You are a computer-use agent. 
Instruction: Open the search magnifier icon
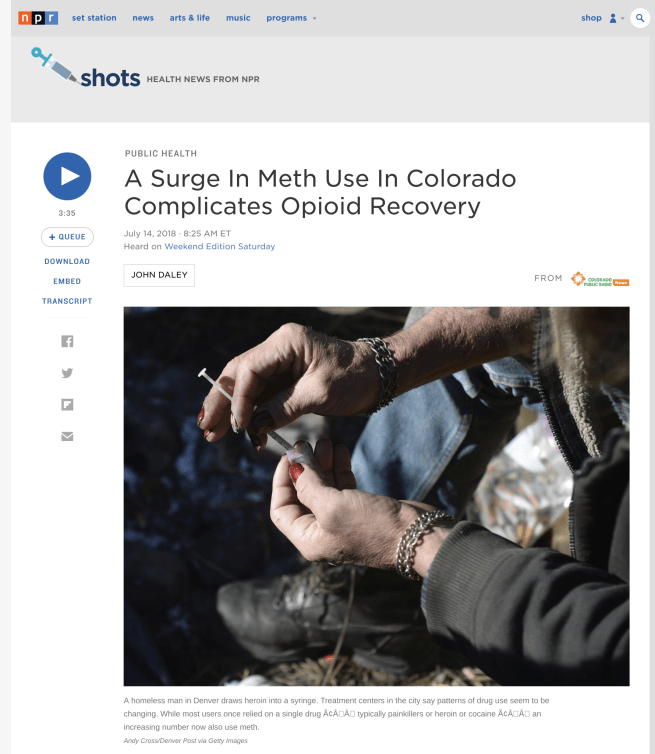640,18
